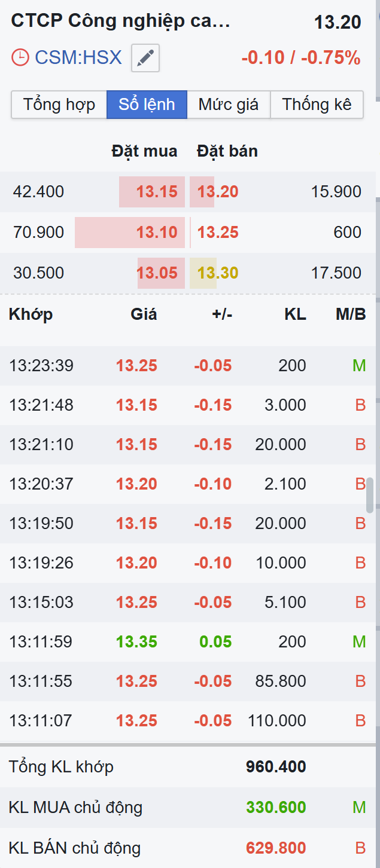Screen dimensions: 380x868
Task: Choose the yellow ask price 13.30
Action: point(218,273)
